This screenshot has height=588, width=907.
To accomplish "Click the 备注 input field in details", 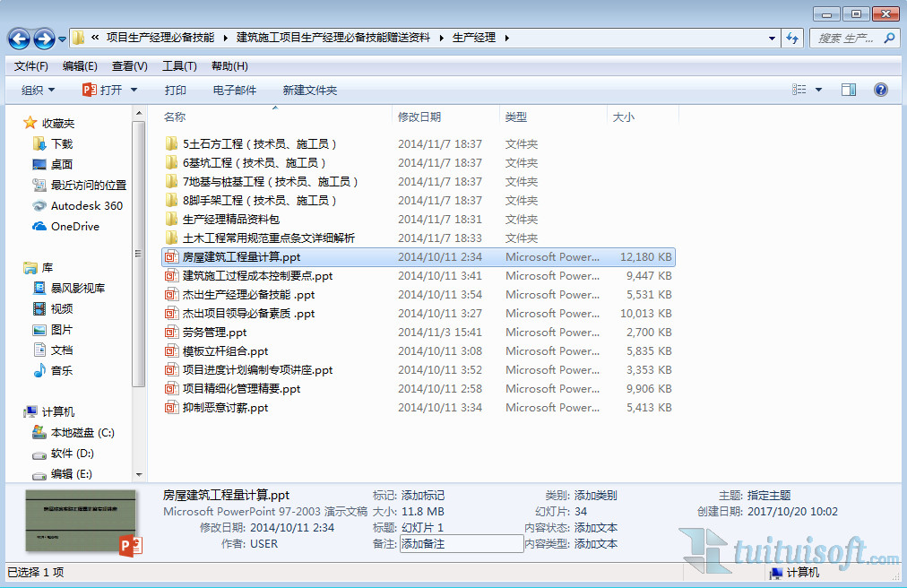I will coord(461,544).
